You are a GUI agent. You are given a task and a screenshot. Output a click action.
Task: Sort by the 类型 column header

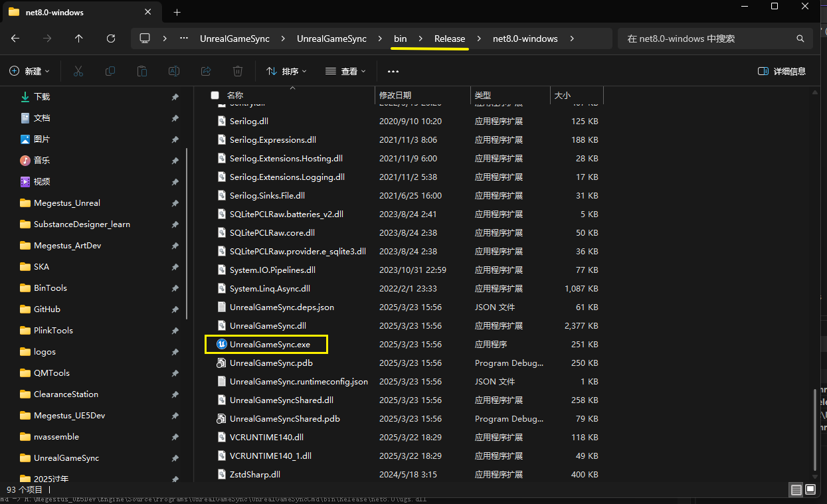(510, 96)
